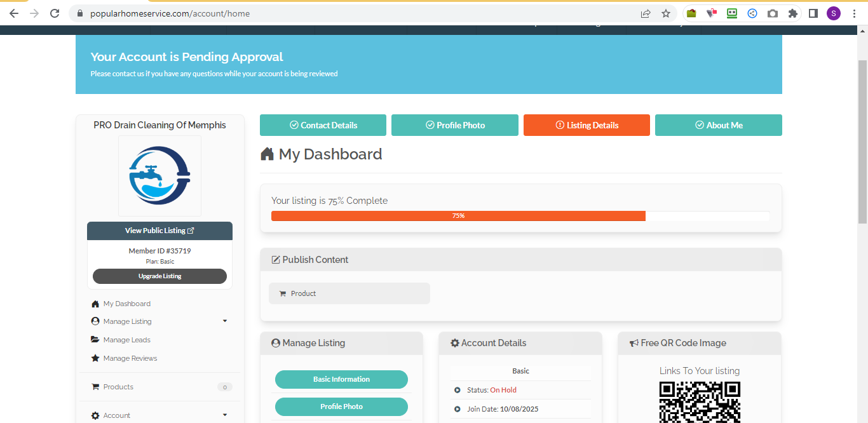Screen dimensions: 868x423
Task: Click the Manage Leads folder icon
Action: [95, 340]
